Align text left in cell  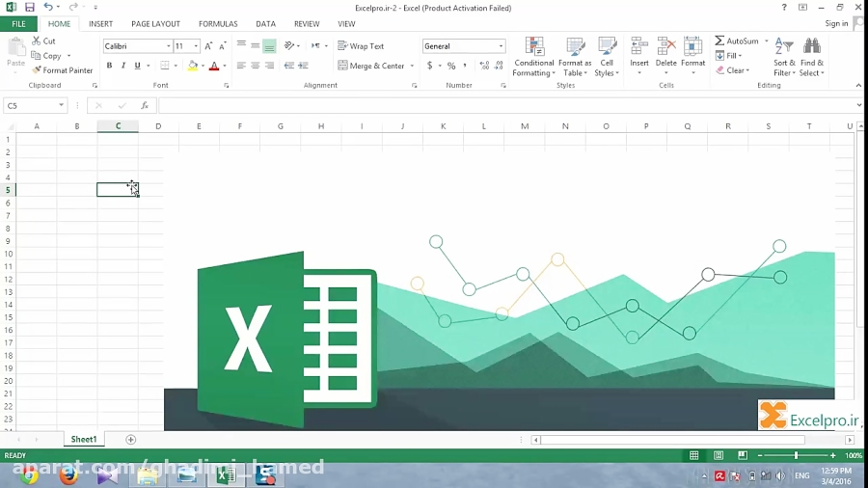[x=241, y=66]
